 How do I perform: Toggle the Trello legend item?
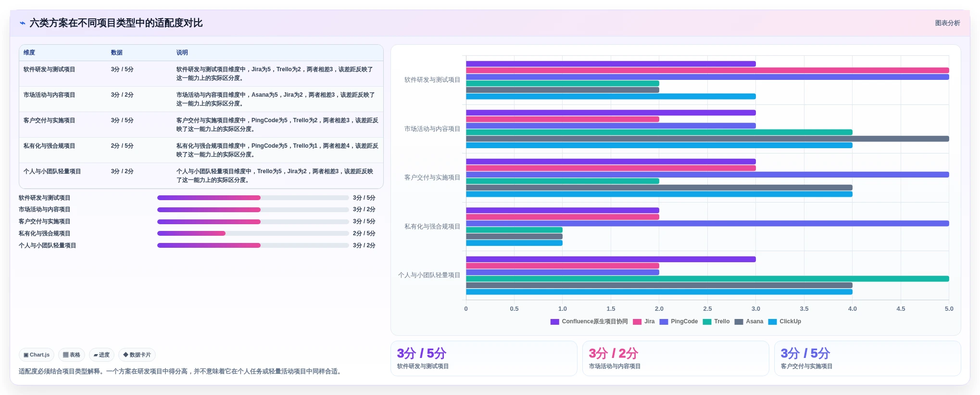tap(716, 322)
